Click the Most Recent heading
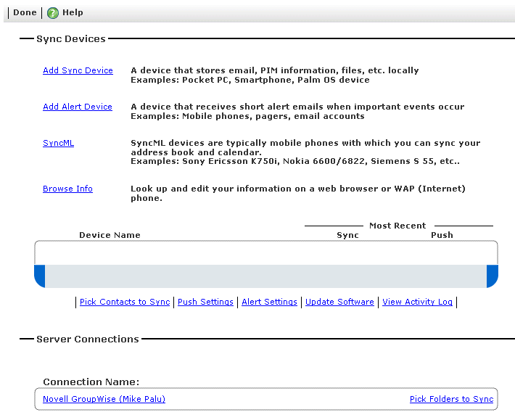Screen dimensions: 515x420 coord(397,226)
